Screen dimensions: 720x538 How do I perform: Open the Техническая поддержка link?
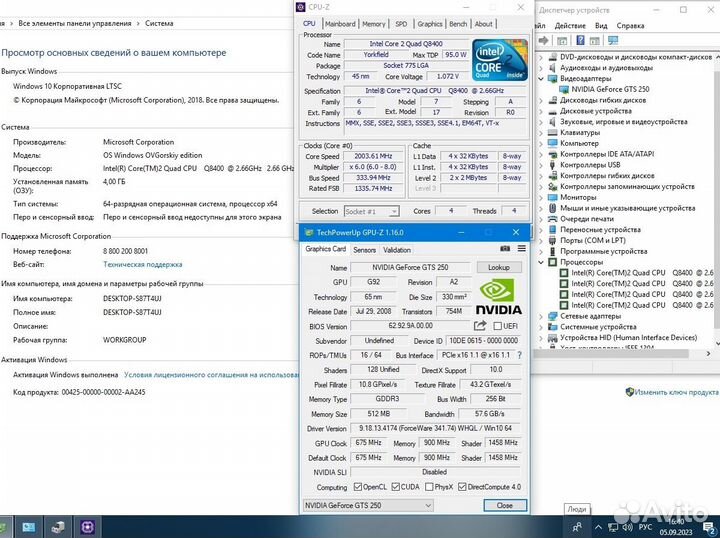(x=142, y=264)
